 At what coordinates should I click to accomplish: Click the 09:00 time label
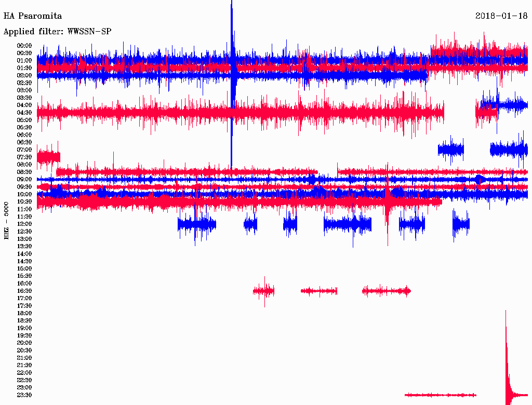point(24,180)
